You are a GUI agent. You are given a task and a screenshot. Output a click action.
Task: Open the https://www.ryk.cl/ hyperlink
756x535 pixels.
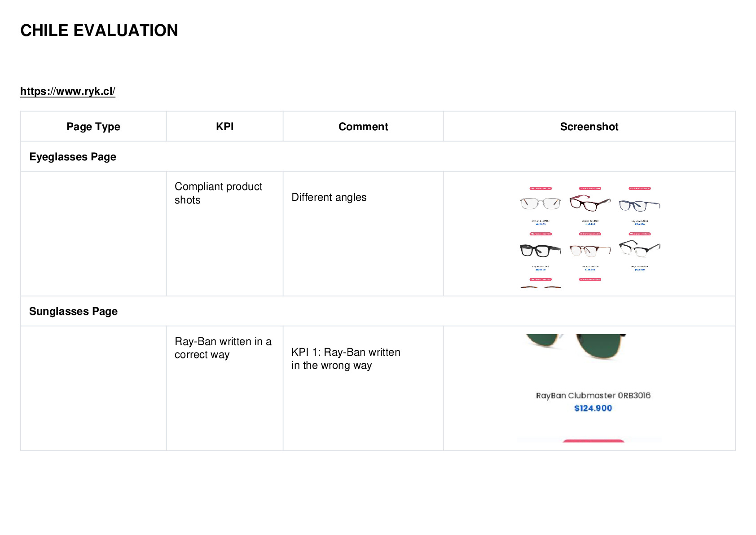click(68, 91)
